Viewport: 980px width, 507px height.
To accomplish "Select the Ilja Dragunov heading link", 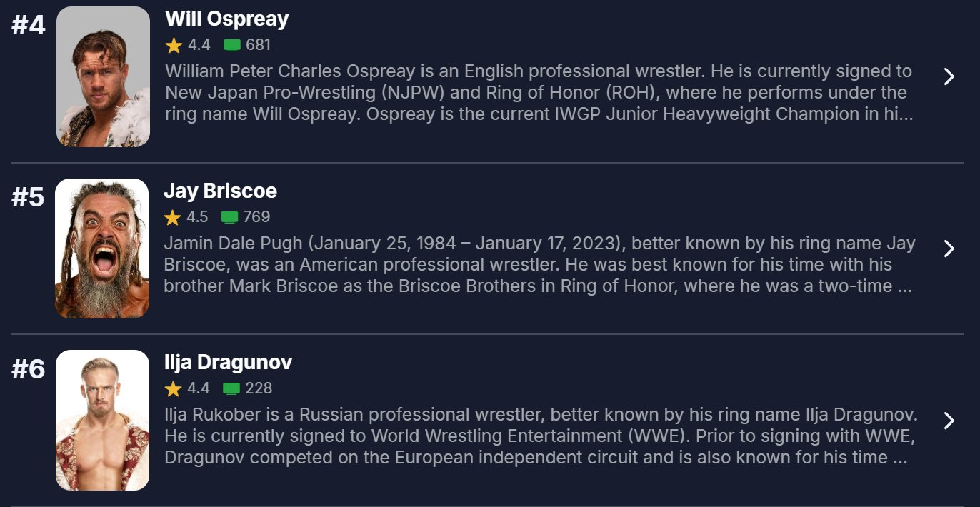I will pos(228,362).
